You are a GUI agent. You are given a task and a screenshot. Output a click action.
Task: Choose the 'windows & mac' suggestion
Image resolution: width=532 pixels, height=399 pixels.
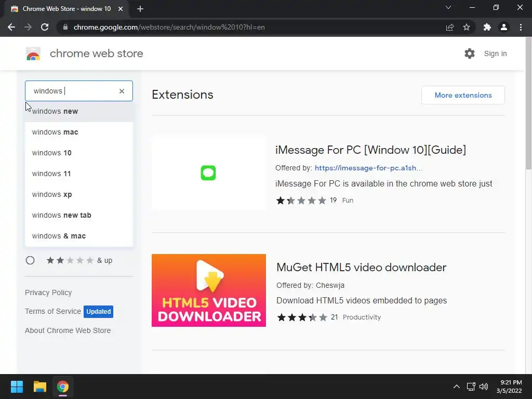79,236
